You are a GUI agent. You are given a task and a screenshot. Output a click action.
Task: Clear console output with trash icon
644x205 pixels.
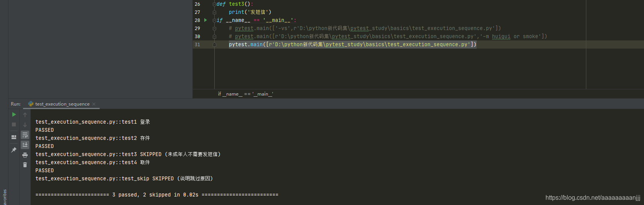25,165
